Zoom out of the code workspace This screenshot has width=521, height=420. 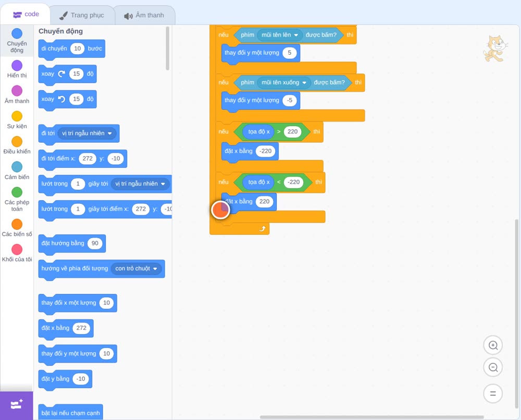(x=493, y=367)
